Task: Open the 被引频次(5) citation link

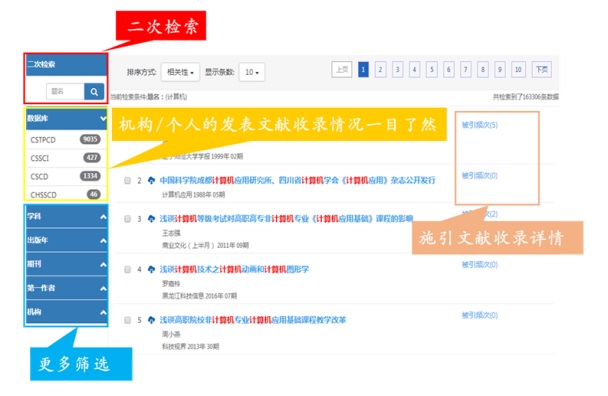Action: (480, 125)
